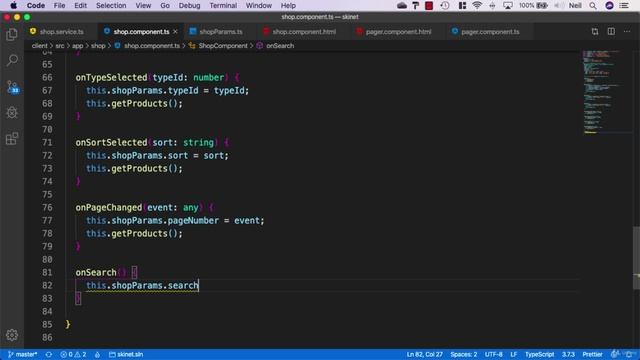Open the Extensions view
The width and height of the screenshot is (640, 360).
coord(12,139)
